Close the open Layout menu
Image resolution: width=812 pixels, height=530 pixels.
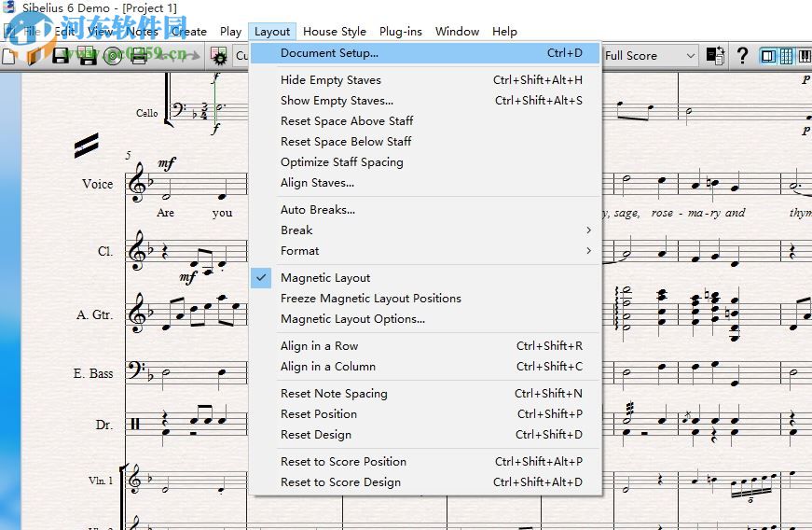[272, 32]
